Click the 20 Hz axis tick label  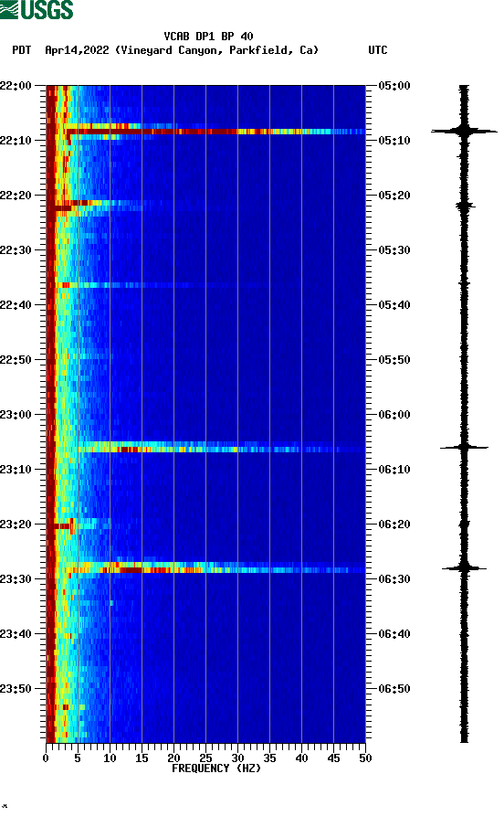(x=173, y=758)
